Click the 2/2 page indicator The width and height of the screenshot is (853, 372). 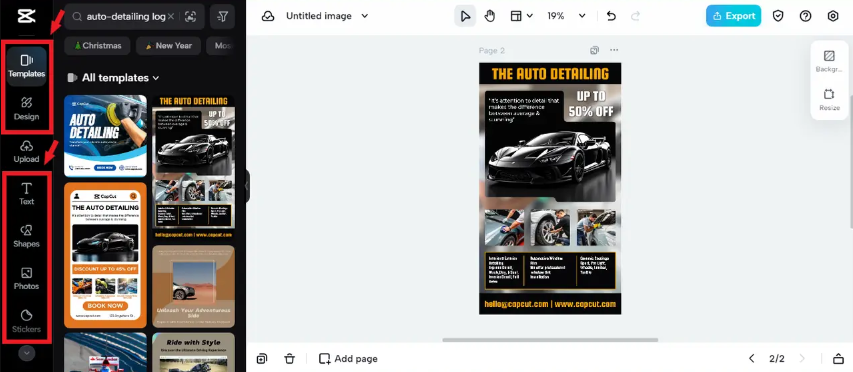tap(777, 358)
